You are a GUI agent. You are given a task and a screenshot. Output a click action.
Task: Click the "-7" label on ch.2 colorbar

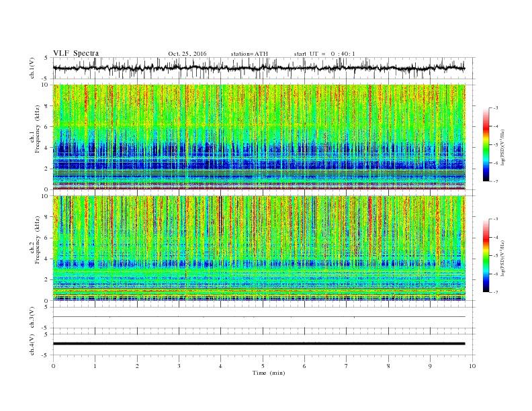tap(496, 292)
